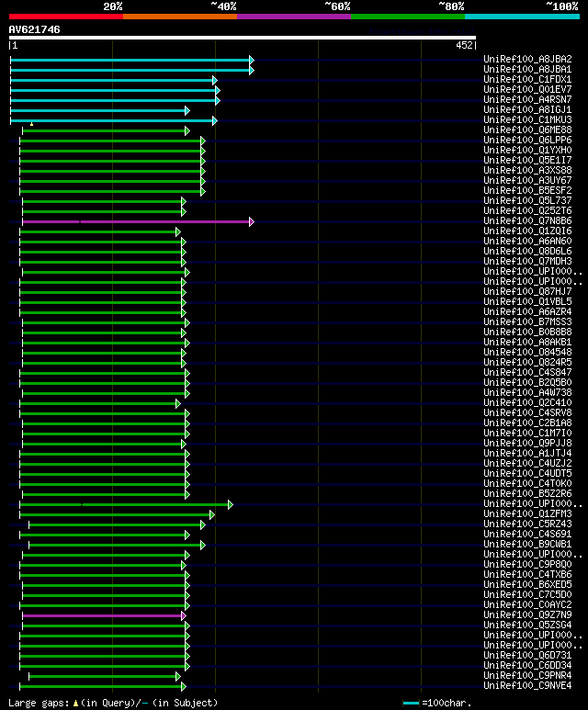588x710 pixels.
Task: Select the UniRef100_Q6D731 label
Action: [x=527, y=655]
